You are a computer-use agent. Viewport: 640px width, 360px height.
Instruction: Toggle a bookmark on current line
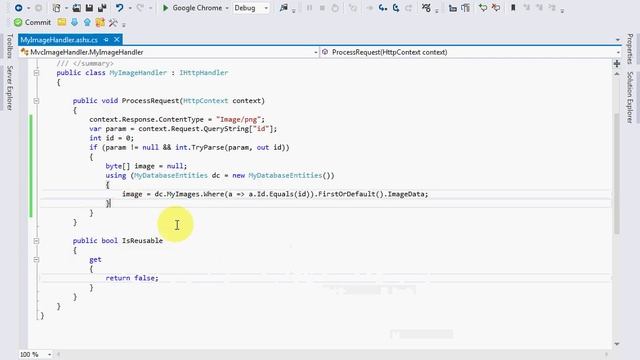tap(513, 8)
